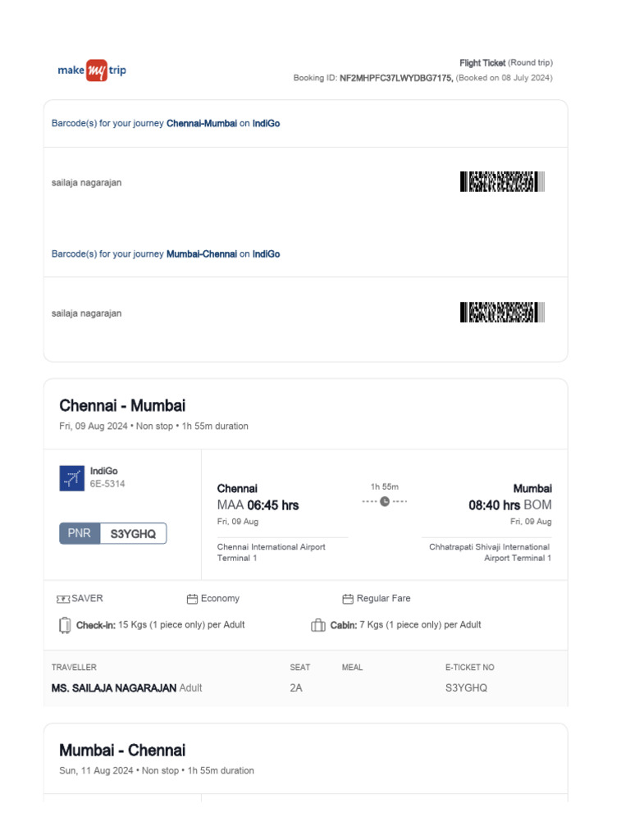Click the MakeMyTrip logo
Image resolution: width=630 pixels, height=840 pixels.
coord(92,71)
